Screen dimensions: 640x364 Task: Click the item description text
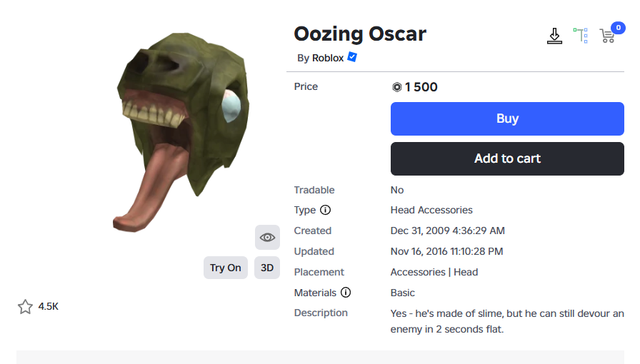tap(507, 321)
